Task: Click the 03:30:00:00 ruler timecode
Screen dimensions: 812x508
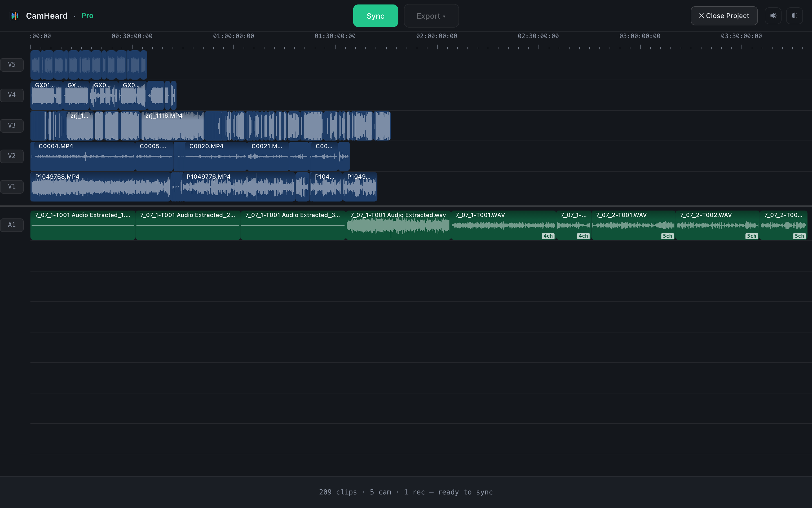Action: coord(741,36)
